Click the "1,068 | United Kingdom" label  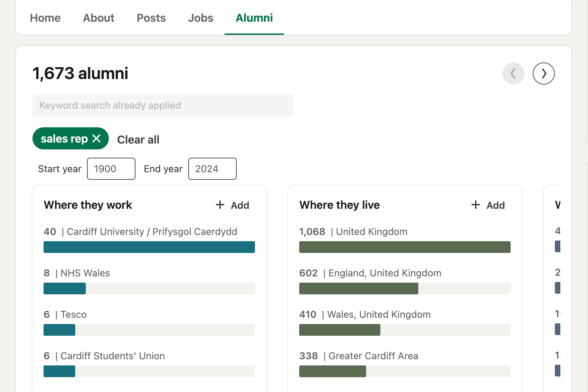[x=353, y=232]
